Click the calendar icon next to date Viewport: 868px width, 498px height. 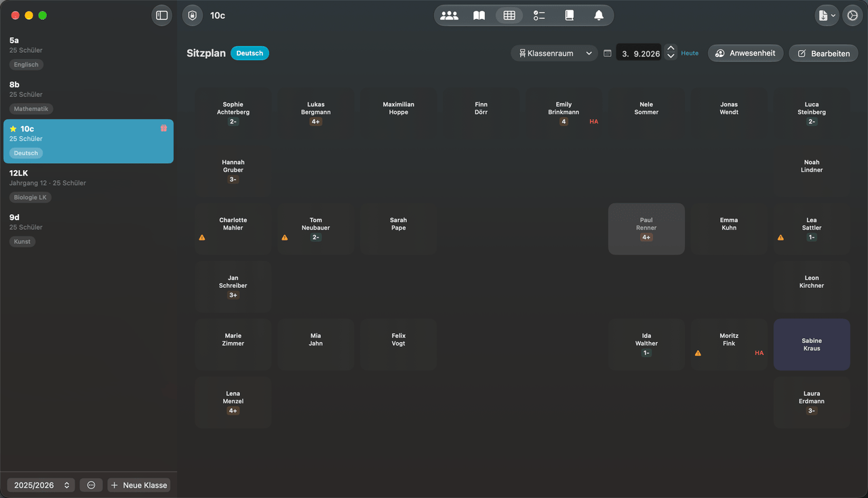[608, 53]
